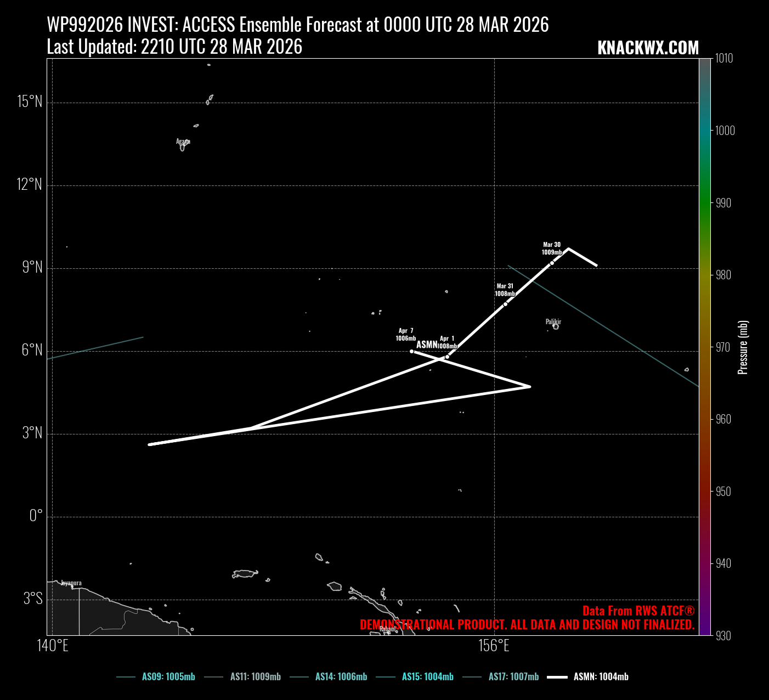Click the 156°E longitude axis label

click(x=494, y=646)
